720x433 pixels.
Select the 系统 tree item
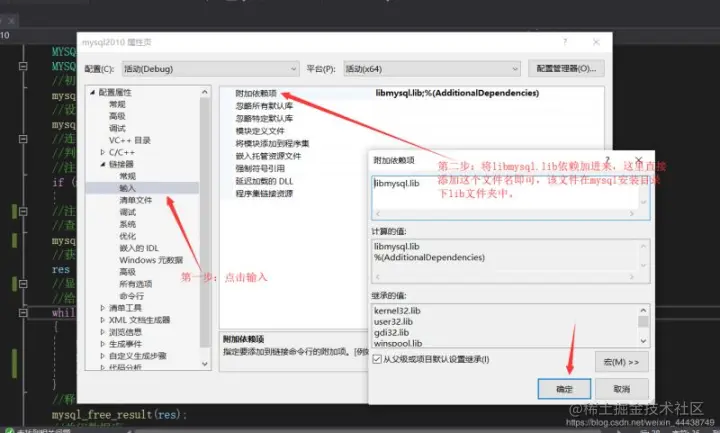(128, 224)
